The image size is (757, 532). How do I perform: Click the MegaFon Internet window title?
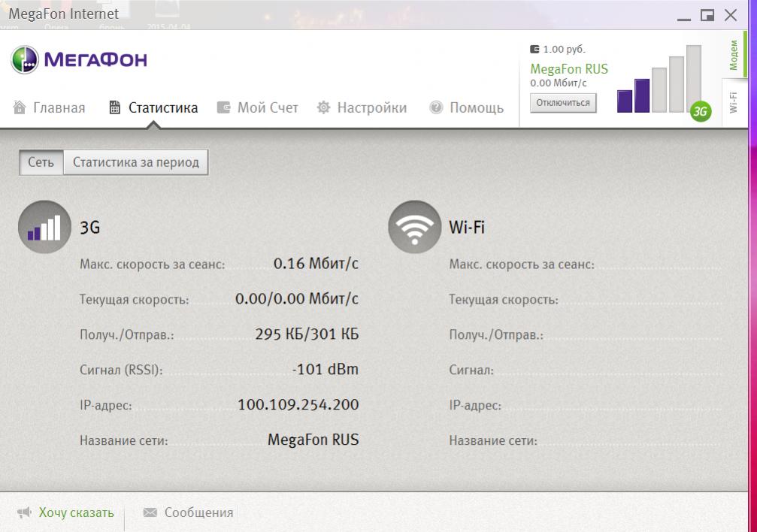point(64,14)
